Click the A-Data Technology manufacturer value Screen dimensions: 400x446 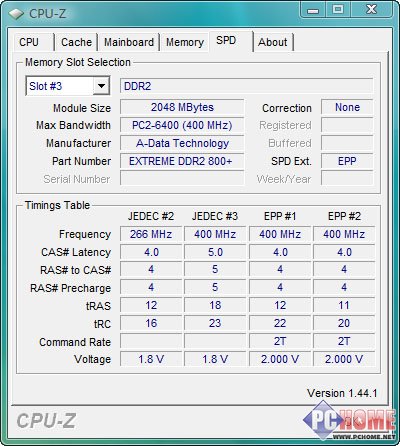(x=182, y=143)
